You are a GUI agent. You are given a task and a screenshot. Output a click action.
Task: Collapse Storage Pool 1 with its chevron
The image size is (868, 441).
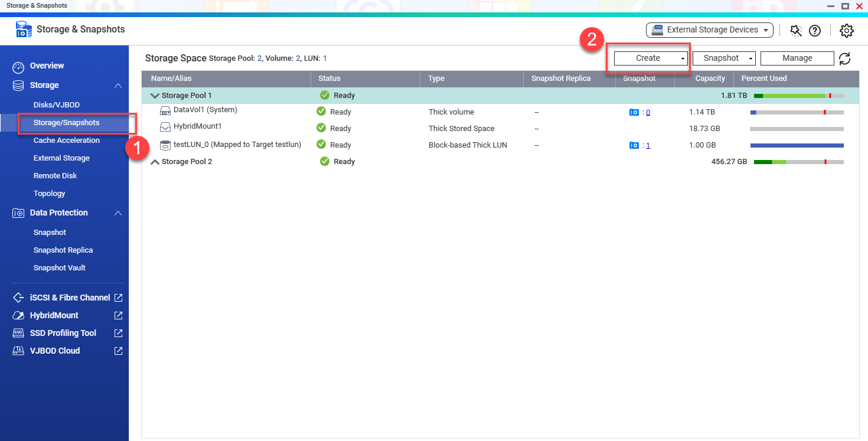click(x=154, y=94)
